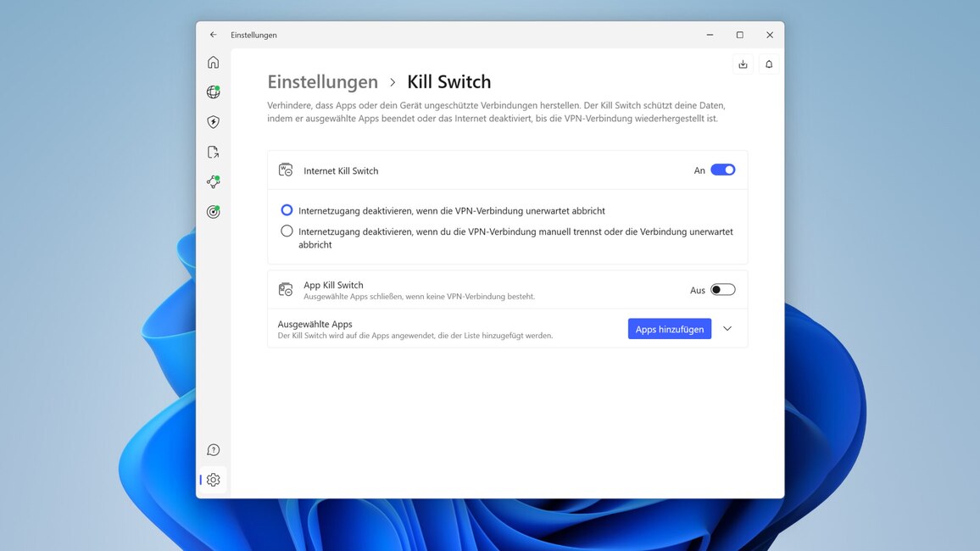This screenshot has width=980, height=551.
Task: Click the Kill Switch heading
Action: coord(449,81)
